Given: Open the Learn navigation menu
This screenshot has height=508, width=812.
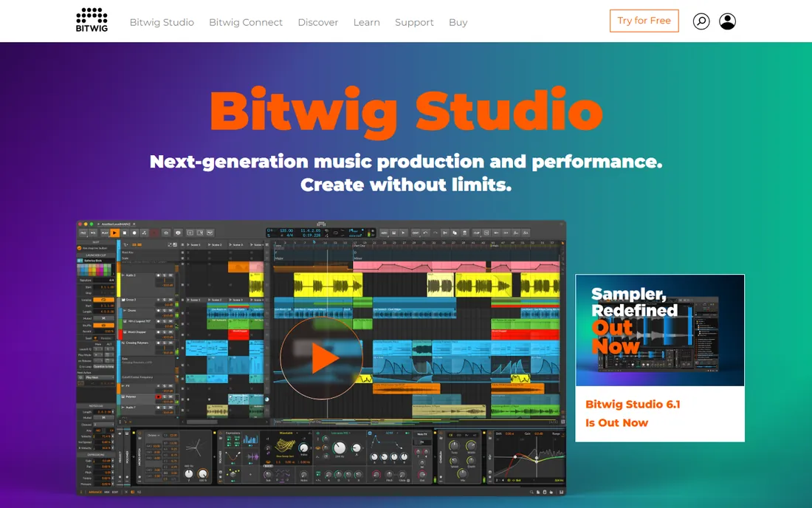Looking at the screenshot, I should (x=367, y=22).
